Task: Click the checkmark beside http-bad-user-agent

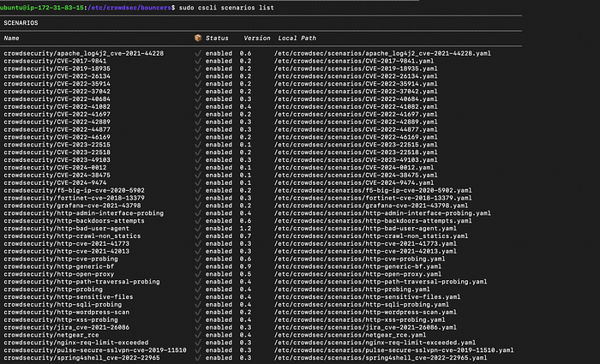Action: tap(198, 229)
